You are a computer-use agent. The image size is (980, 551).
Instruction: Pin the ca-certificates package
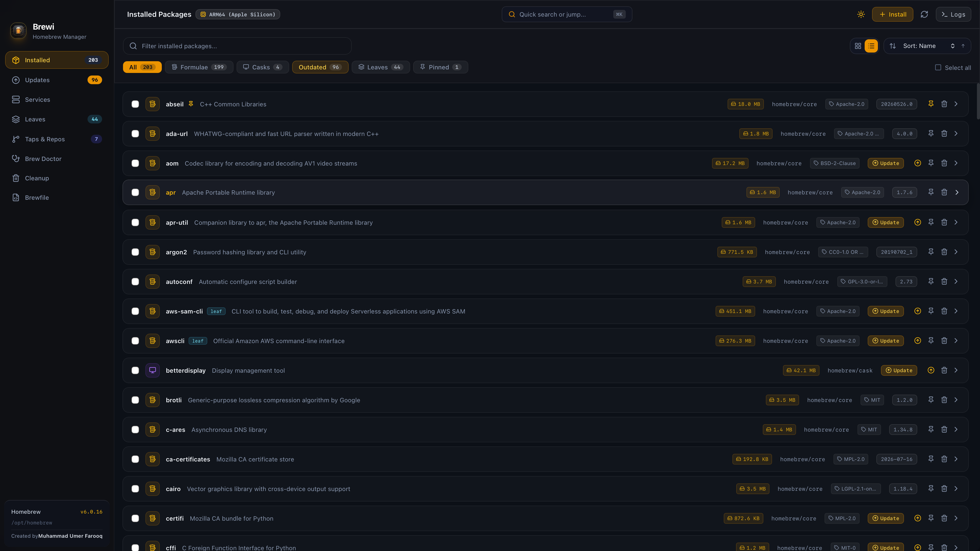931,459
